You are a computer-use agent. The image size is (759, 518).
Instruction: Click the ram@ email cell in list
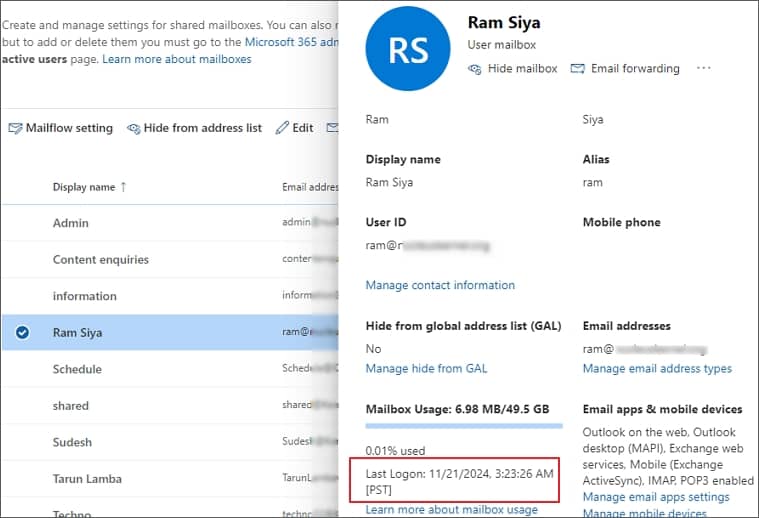pyautogui.click(x=310, y=332)
